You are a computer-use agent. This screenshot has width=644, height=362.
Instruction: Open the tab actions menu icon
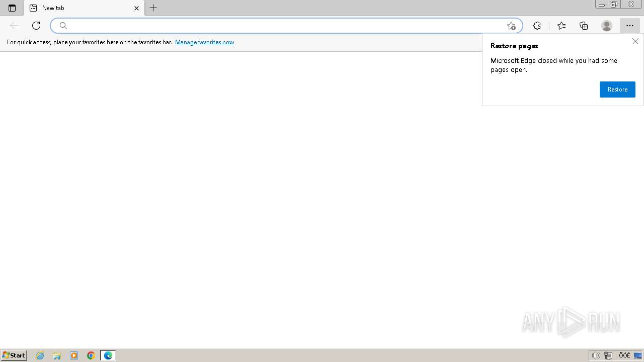point(12,8)
